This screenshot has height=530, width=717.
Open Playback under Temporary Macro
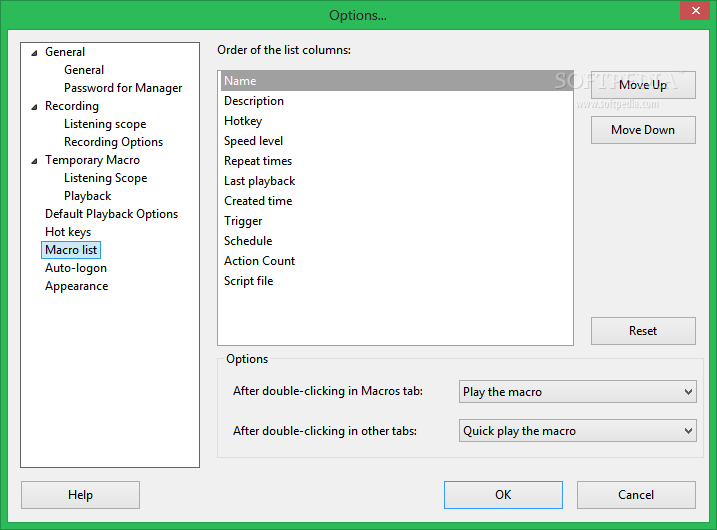tap(87, 196)
